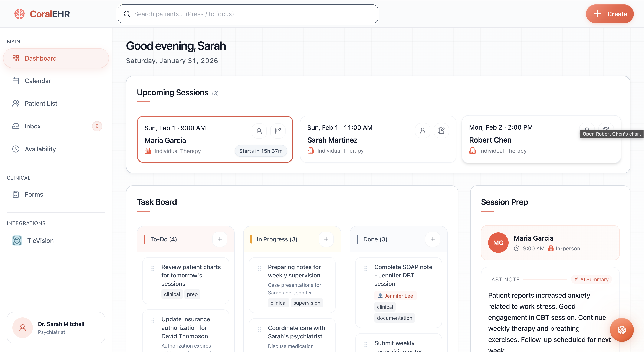
Task: Open the Calendar page
Action: [x=38, y=81]
